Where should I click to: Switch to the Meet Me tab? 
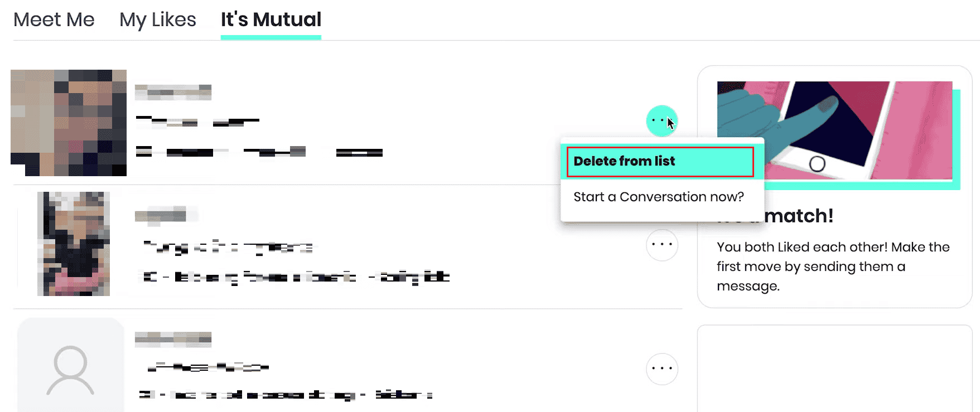[54, 20]
